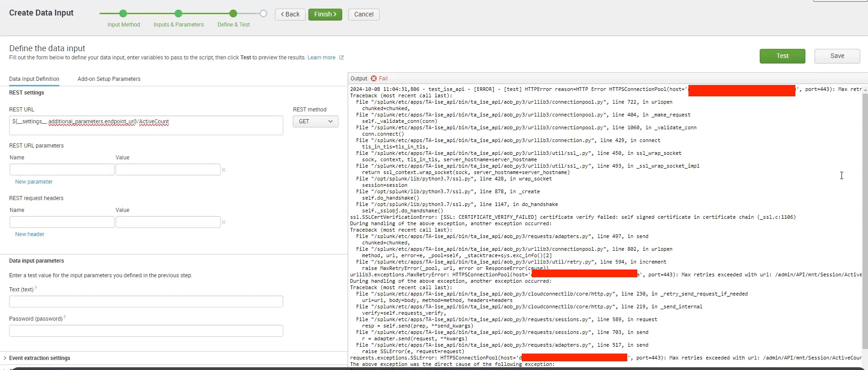Image resolution: width=868 pixels, height=370 pixels.
Task: Focus the REST request headers Value field
Action: (168, 222)
